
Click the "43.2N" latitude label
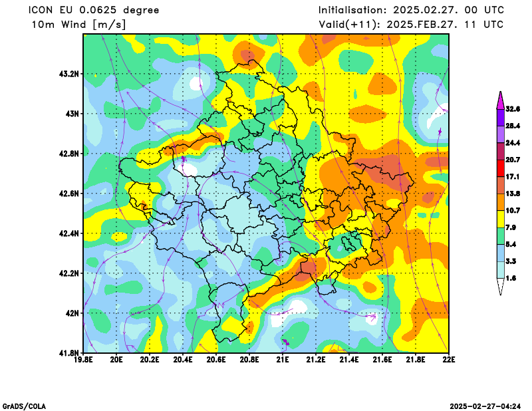(69, 74)
